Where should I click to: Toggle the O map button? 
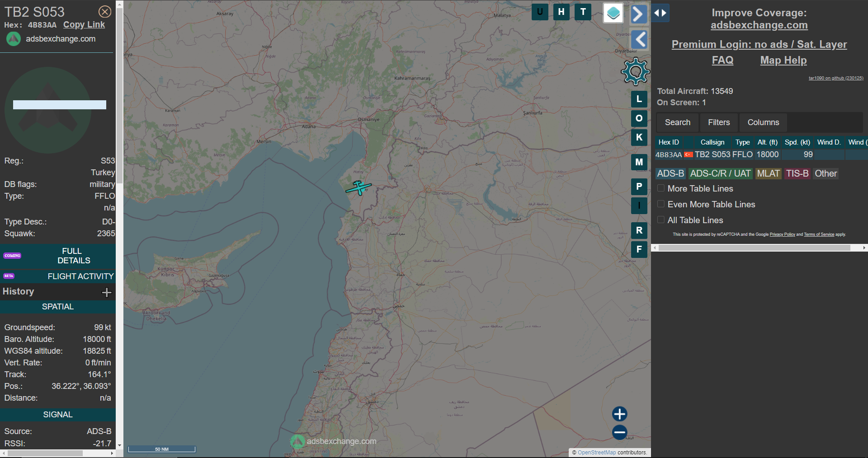(639, 118)
